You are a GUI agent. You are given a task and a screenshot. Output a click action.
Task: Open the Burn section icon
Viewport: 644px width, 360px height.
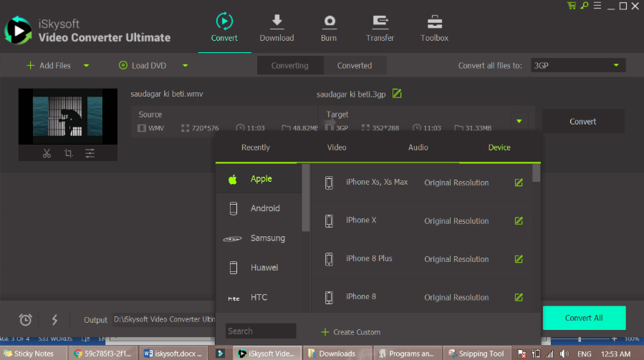(x=330, y=21)
